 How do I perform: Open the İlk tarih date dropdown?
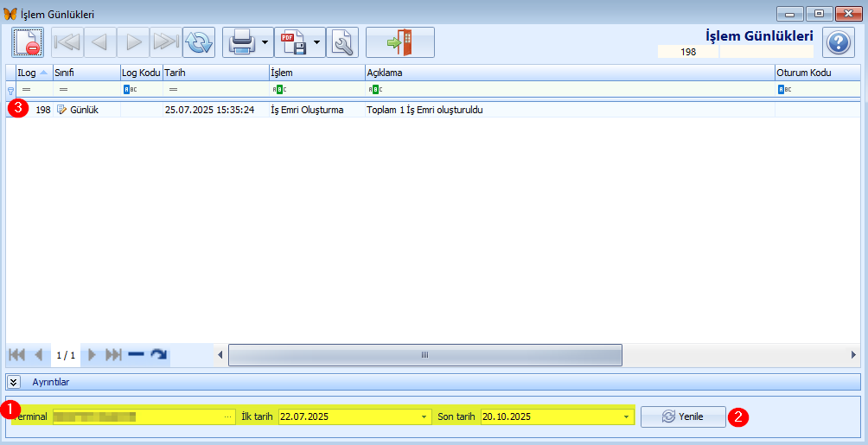(424, 417)
